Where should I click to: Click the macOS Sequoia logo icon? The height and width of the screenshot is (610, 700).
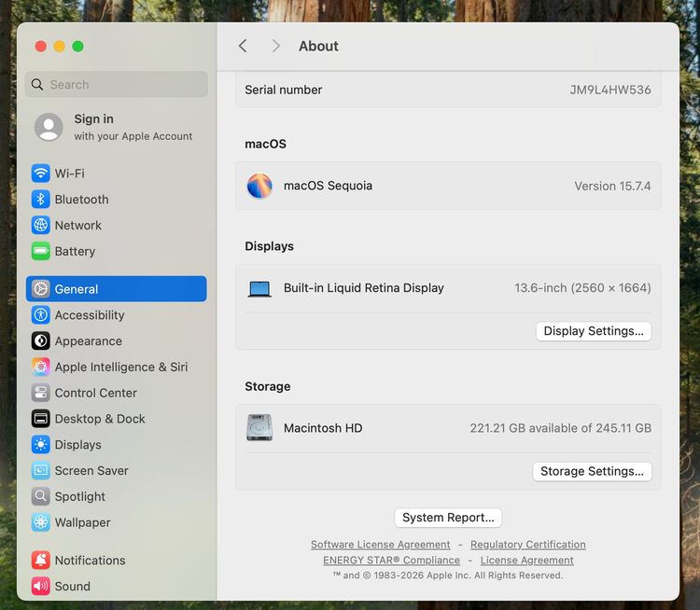click(259, 186)
